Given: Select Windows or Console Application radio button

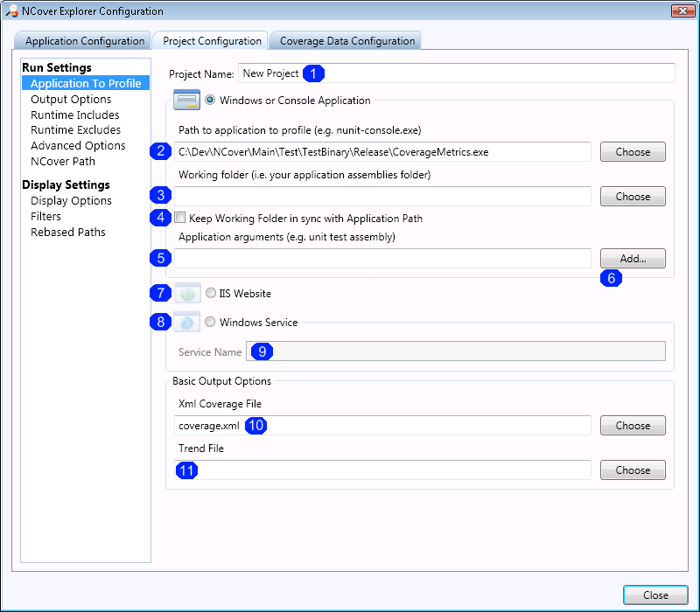Looking at the screenshot, I should tap(210, 100).
